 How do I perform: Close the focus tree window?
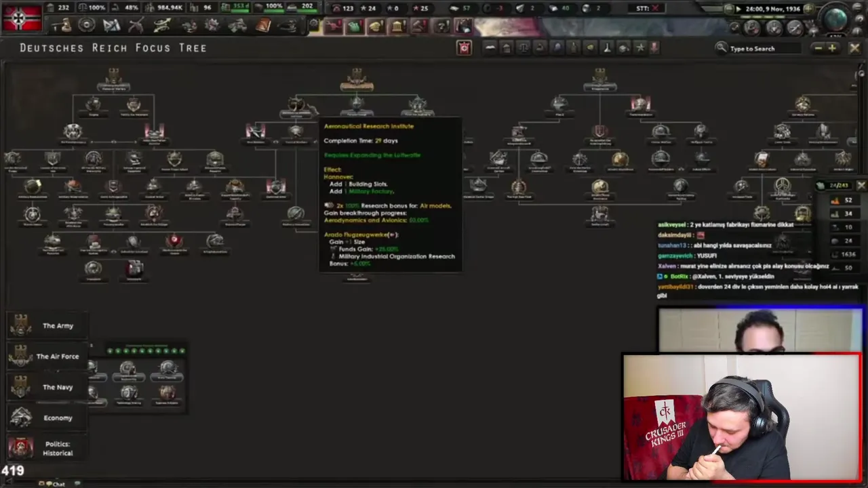tap(854, 48)
